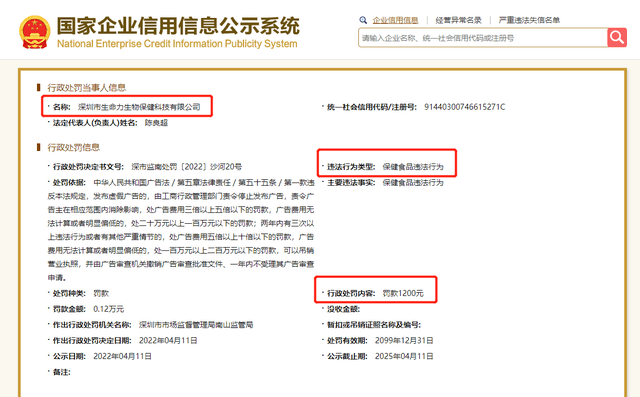Click the 行政处罚当事人信息 section heading
This screenshot has height=397, width=640.
pyautogui.click(x=87, y=87)
